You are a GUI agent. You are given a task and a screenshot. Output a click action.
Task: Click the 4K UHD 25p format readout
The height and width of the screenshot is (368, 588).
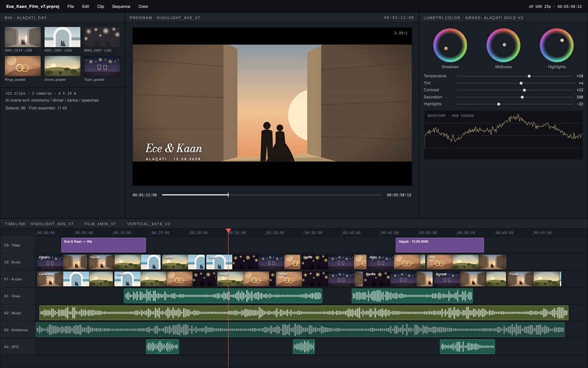[x=542, y=6]
